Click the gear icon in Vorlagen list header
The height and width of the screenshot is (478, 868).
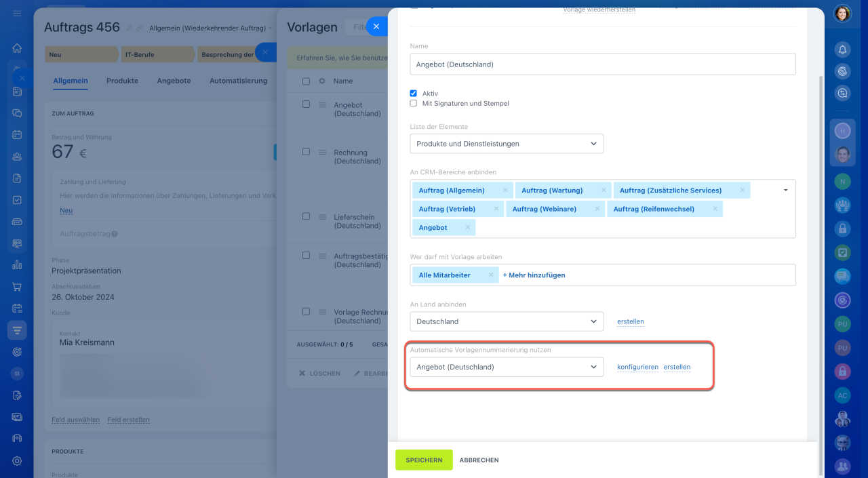[x=322, y=81]
